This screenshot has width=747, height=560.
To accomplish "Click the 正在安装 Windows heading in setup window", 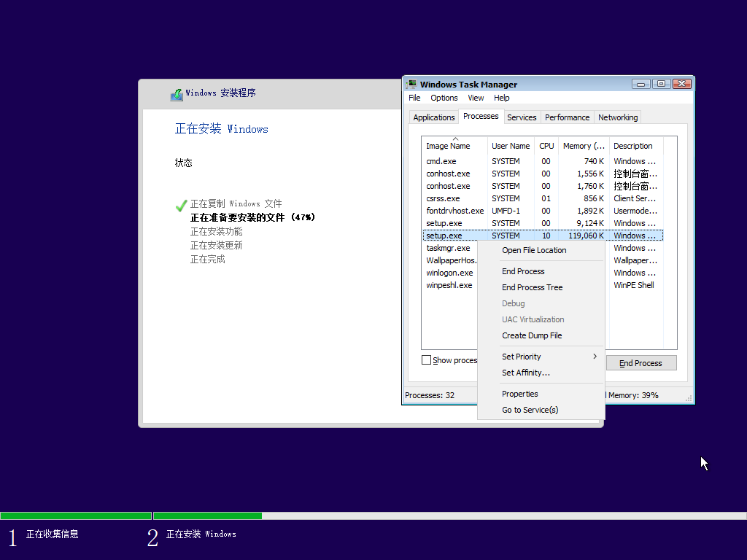I will tap(222, 128).
